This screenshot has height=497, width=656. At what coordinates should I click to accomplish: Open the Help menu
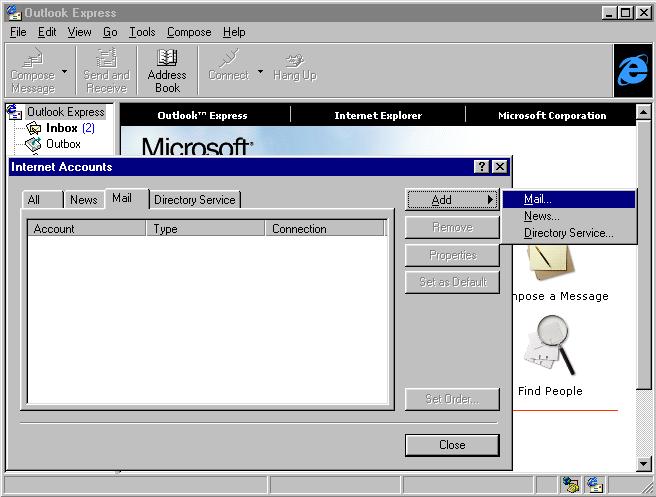coord(234,32)
